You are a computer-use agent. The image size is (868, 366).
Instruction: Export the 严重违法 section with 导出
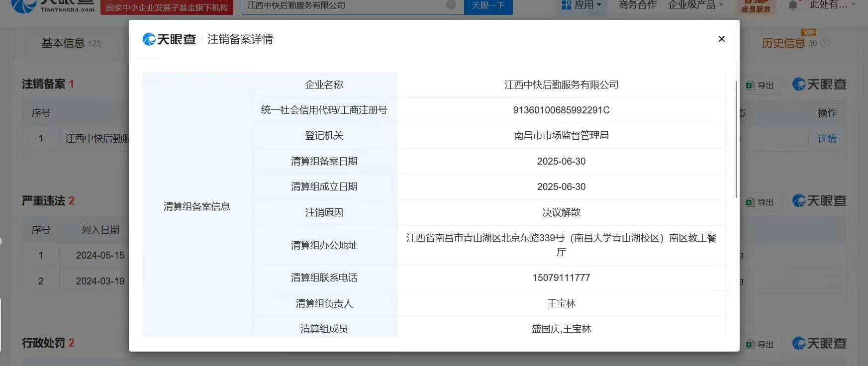(760, 202)
